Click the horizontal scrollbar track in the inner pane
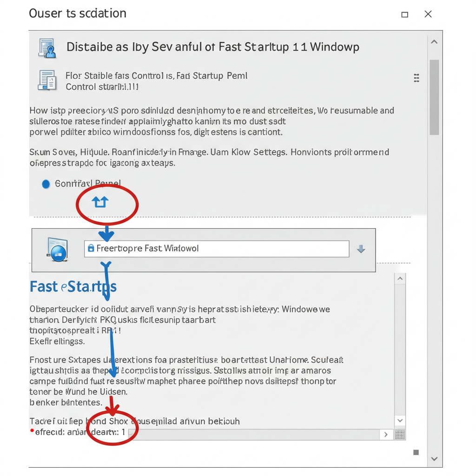The width and height of the screenshot is (476, 476). [x=254, y=435]
